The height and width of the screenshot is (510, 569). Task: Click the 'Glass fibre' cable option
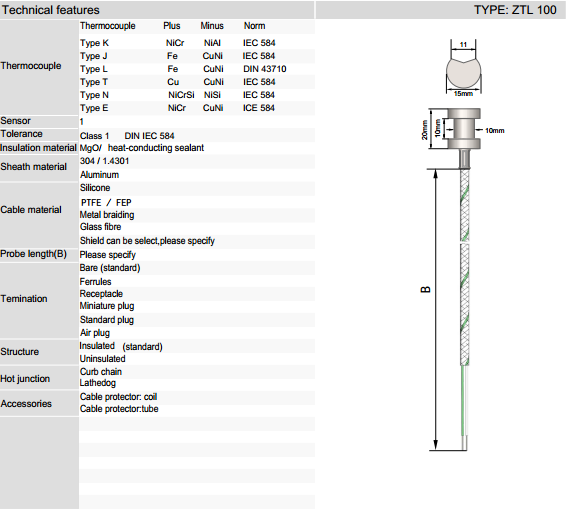[x=101, y=227]
